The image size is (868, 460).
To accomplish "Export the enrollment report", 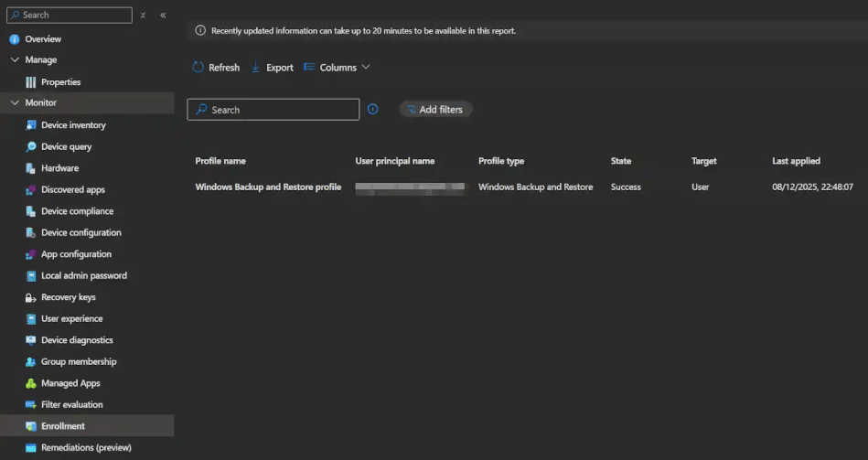I will 272,68.
